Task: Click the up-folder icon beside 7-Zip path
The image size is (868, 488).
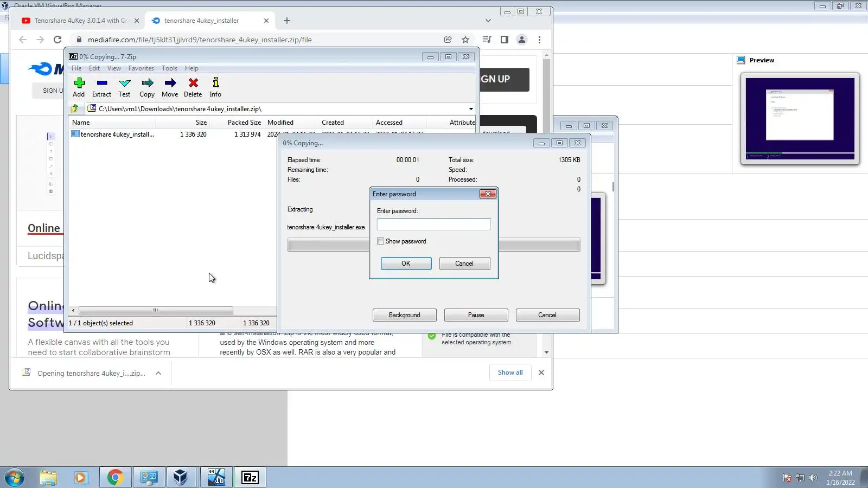Action: pyautogui.click(x=75, y=108)
